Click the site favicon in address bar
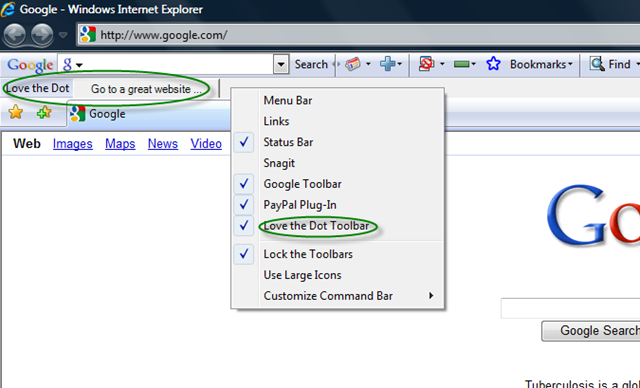The width and height of the screenshot is (640, 388). pos(87,35)
